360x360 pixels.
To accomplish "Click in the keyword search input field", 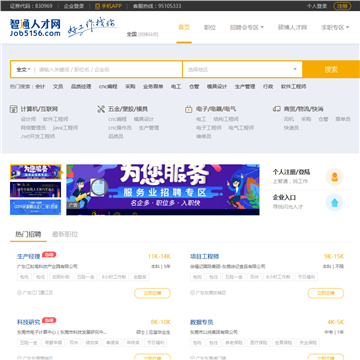I will pyautogui.click(x=108, y=69).
